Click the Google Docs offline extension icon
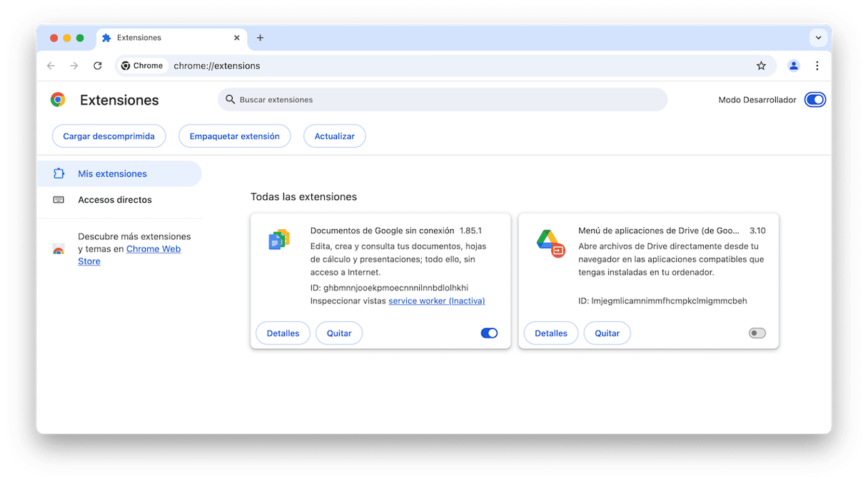The width and height of the screenshot is (868, 482). click(279, 240)
